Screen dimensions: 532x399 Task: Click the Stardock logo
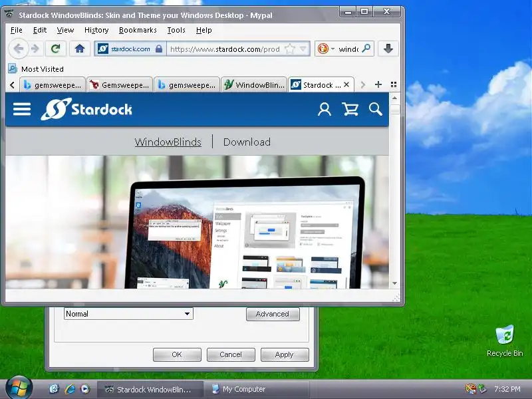[x=86, y=109]
